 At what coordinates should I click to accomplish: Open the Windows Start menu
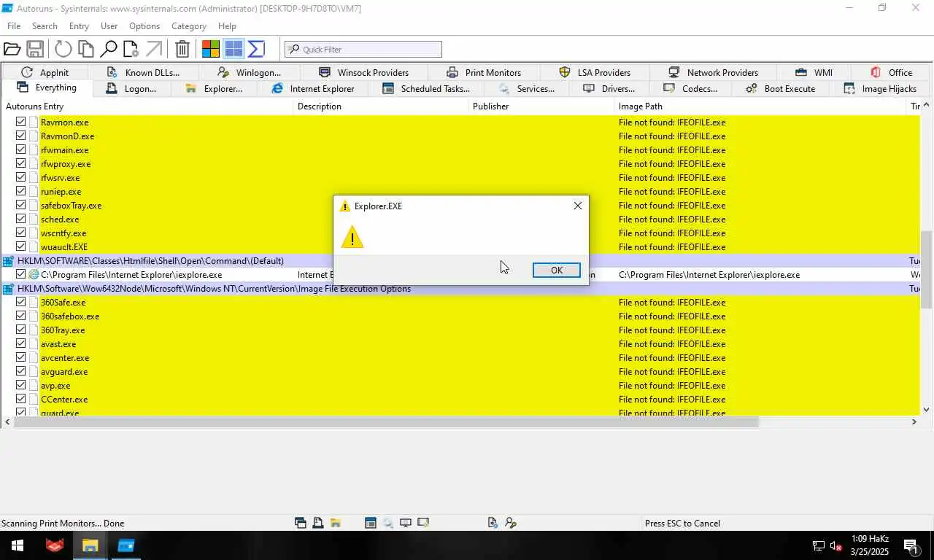point(17,545)
